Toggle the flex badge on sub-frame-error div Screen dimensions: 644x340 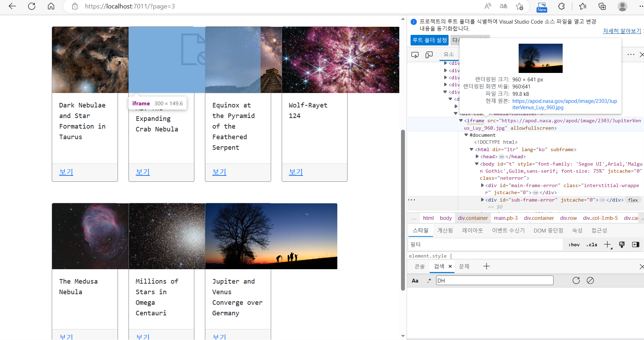pos(633,200)
